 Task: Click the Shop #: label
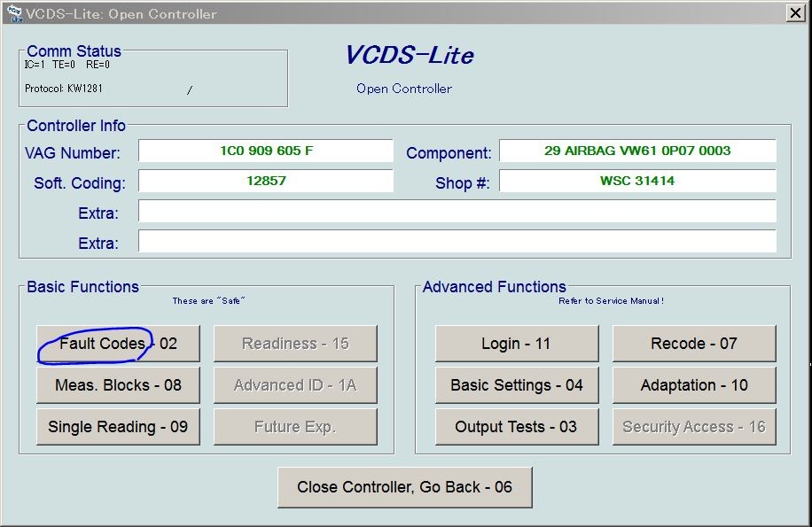tap(463, 183)
